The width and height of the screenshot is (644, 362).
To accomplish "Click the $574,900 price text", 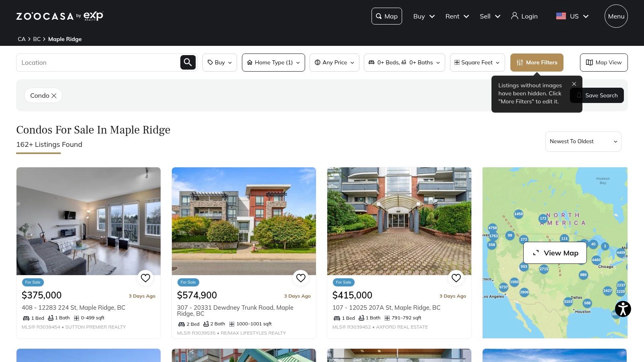I will (x=197, y=295).
